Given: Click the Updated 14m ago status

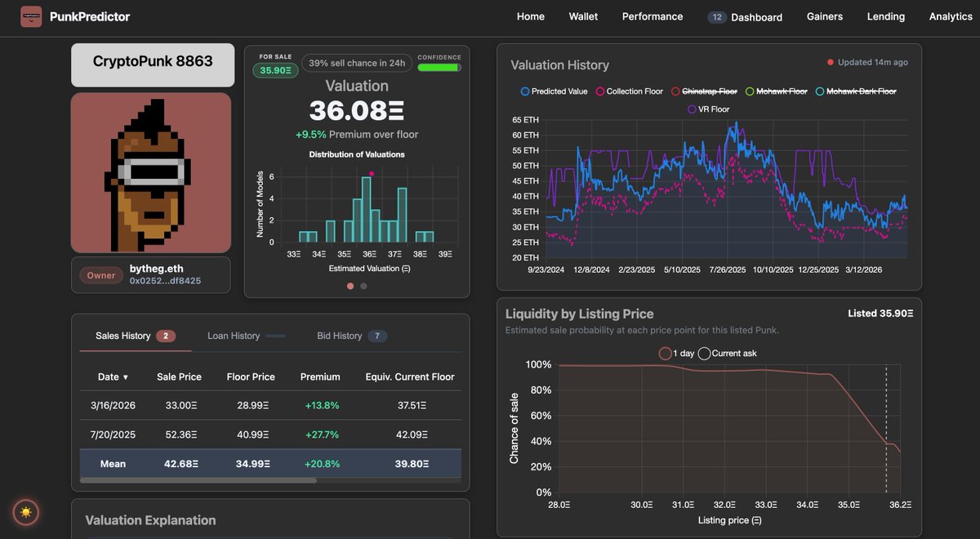Looking at the screenshot, I should pyautogui.click(x=867, y=62).
